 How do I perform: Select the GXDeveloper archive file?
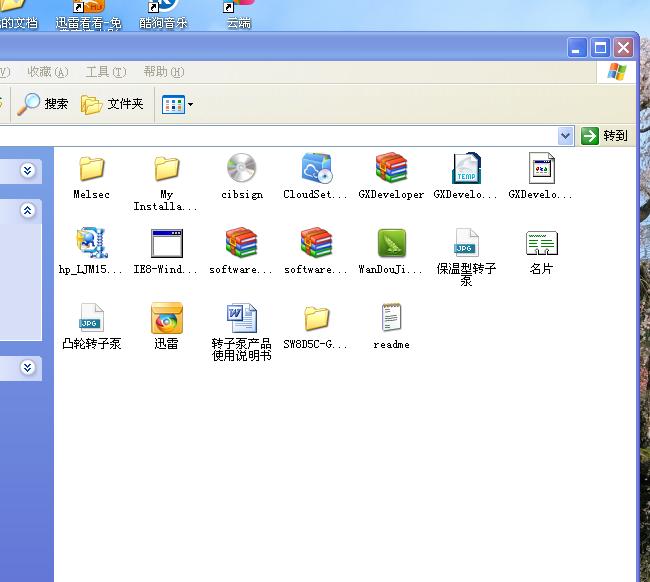coord(391,169)
